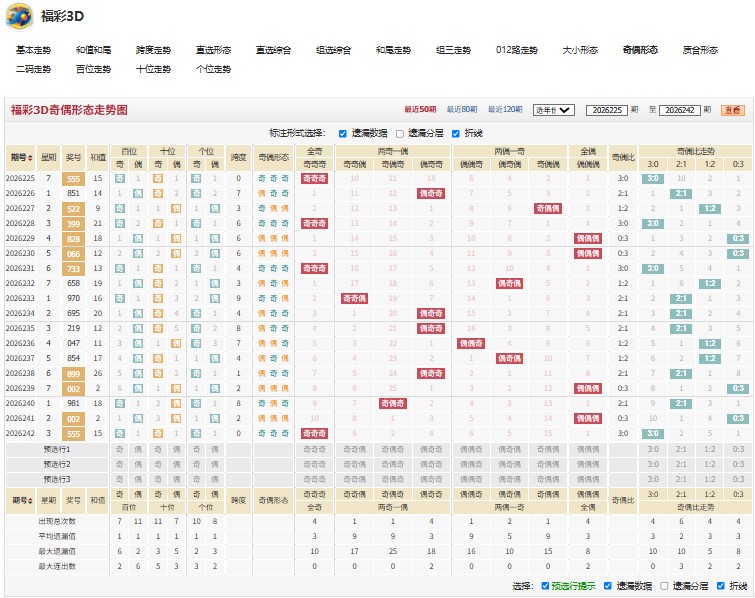The image size is (755, 598).
Task: Click the red 奇奇偶 marker in row 2026233
Action: pos(354,299)
